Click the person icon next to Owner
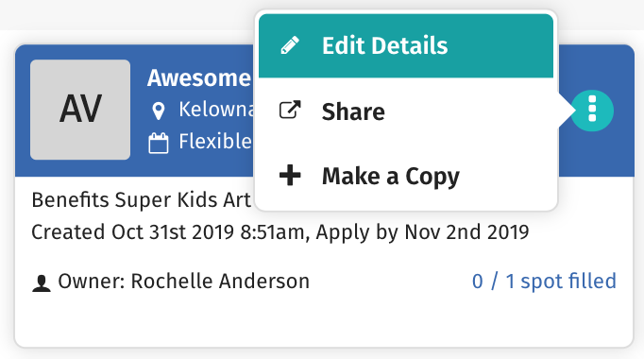 (x=41, y=283)
